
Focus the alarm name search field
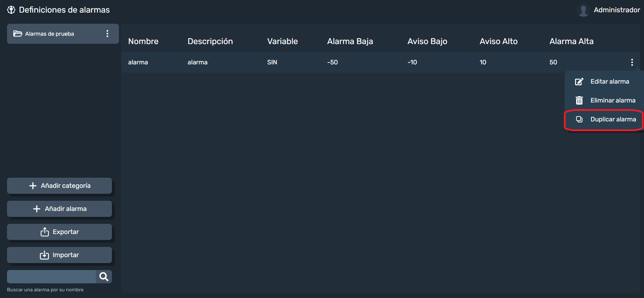[x=51, y=277]
